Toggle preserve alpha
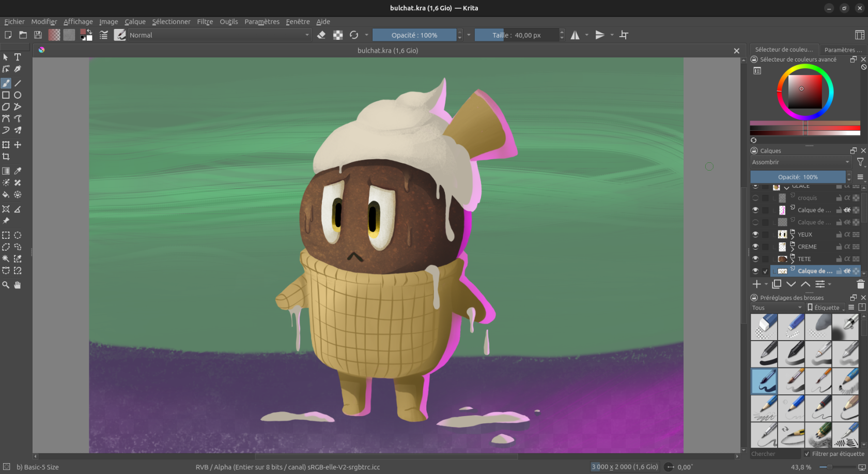 coord(338,35)
